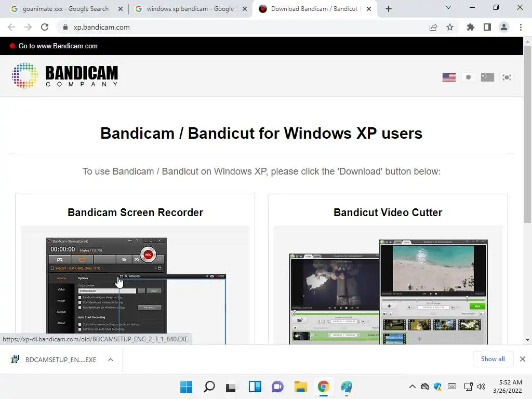Click the page vertical scrollbar thumb

pos(527,134)
